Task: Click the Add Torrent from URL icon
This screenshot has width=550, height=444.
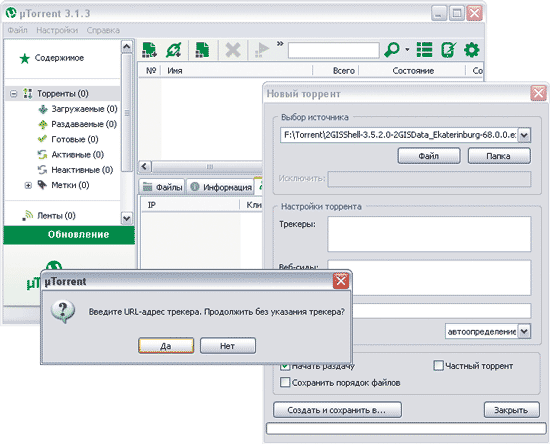Action: [x=174, y=50]
